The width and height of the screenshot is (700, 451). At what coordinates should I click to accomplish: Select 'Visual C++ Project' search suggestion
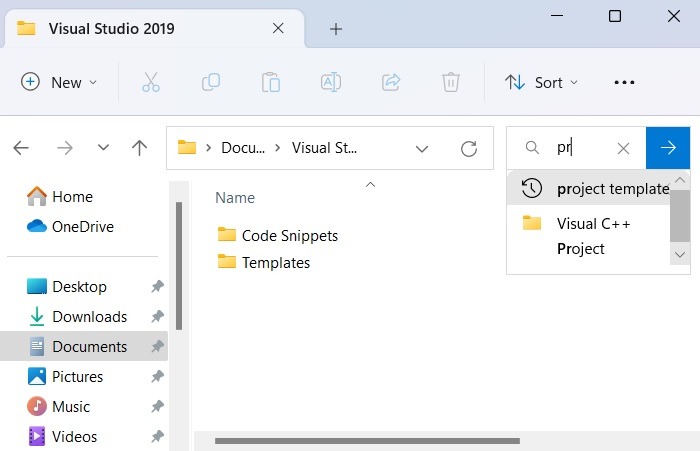point(588,236)
